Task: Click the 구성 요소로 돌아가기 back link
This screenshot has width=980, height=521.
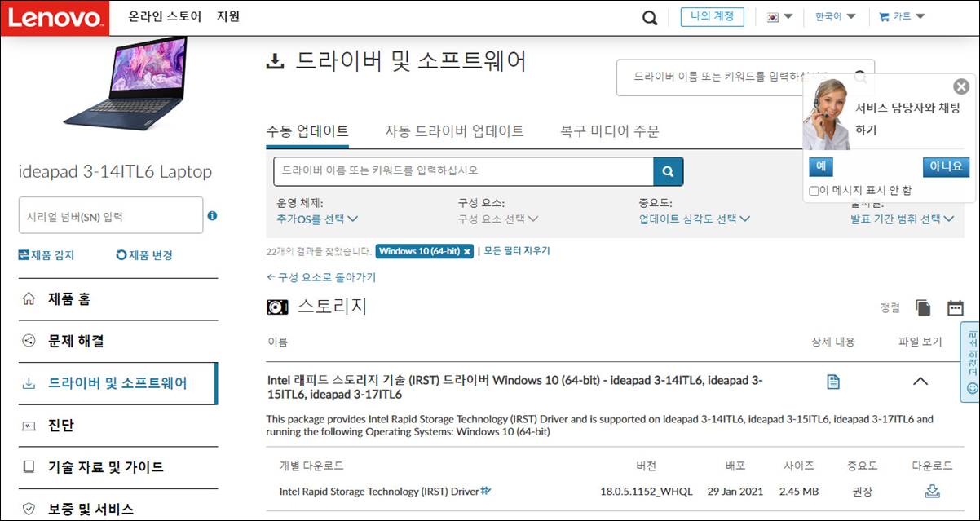Action: click(x=321, y=277)
